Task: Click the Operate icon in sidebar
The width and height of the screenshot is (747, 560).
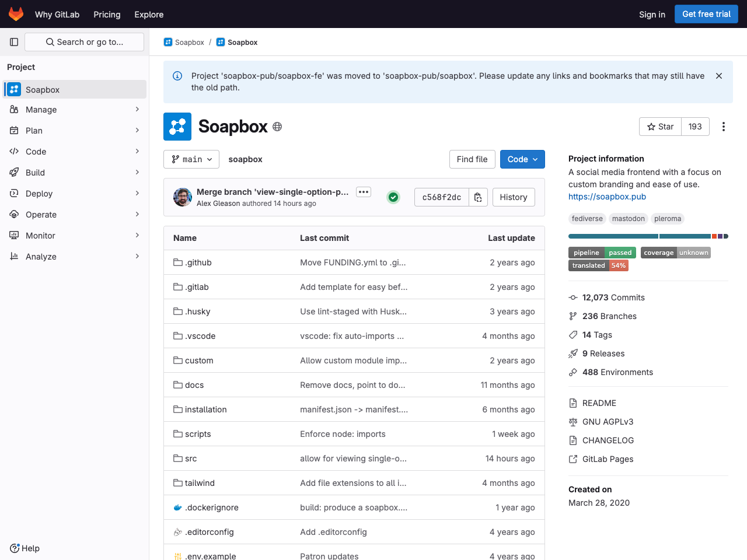Action: [14, 215]
